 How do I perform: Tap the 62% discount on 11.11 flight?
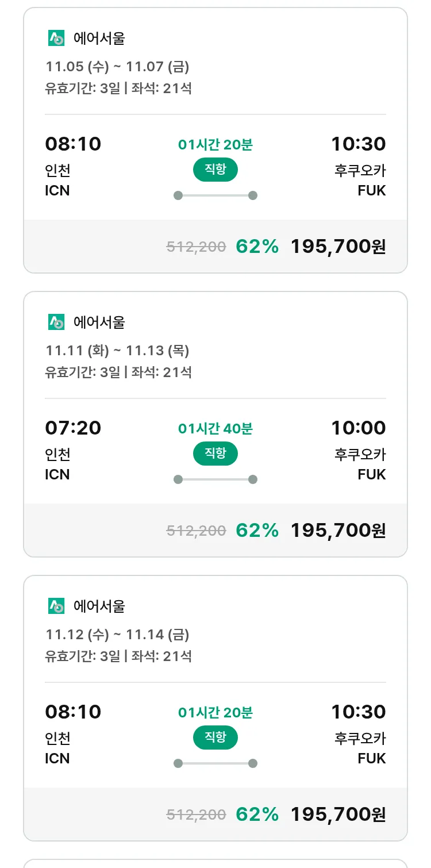[x=257, y=531]
